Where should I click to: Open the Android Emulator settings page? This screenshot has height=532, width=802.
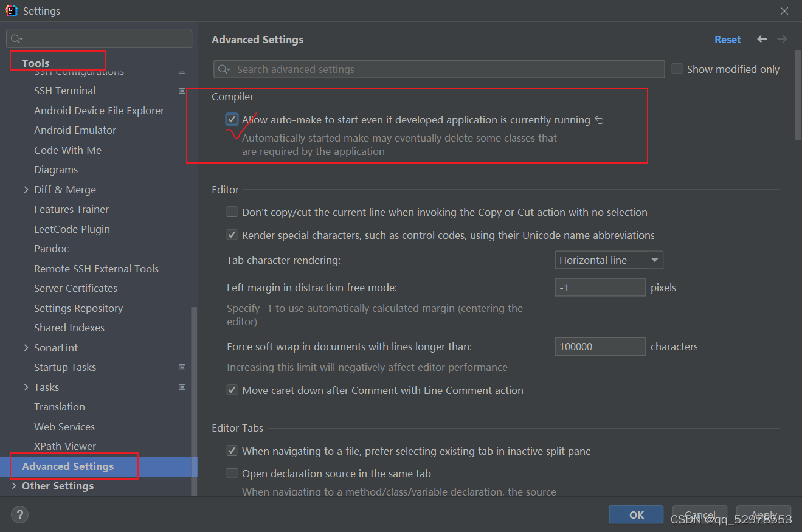click(x=75, y=130)
